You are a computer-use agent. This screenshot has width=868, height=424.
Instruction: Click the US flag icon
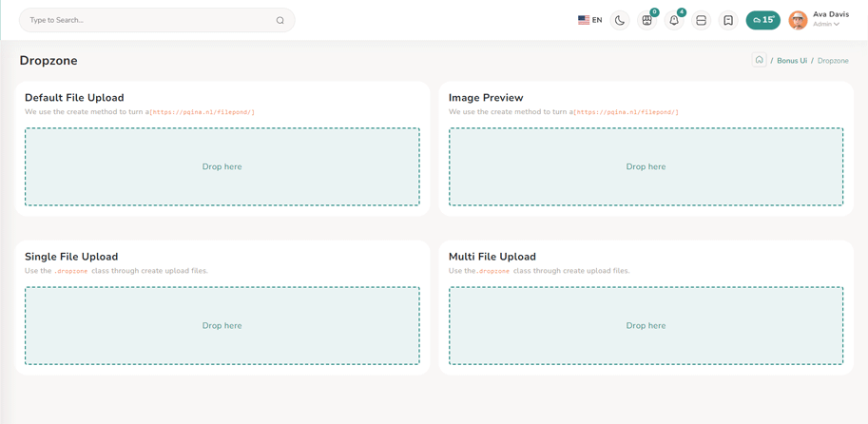(x=583, y=20)
